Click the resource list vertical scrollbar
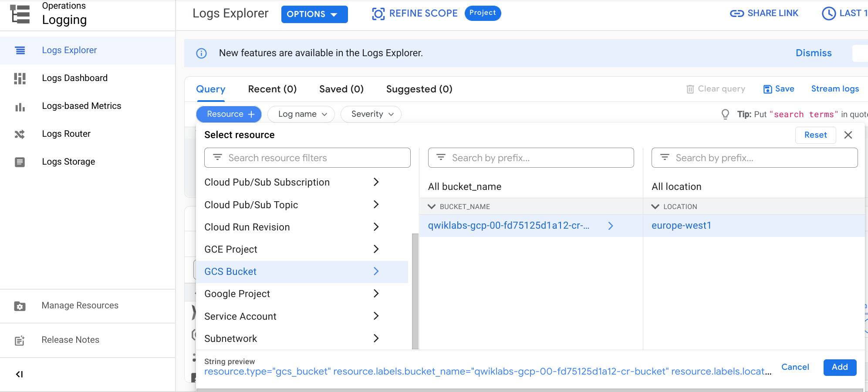Screen dimensions: 868x392 415,291
